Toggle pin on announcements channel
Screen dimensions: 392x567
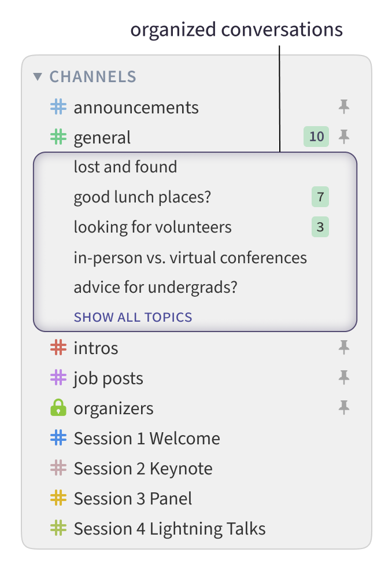(x=344, y=106)
